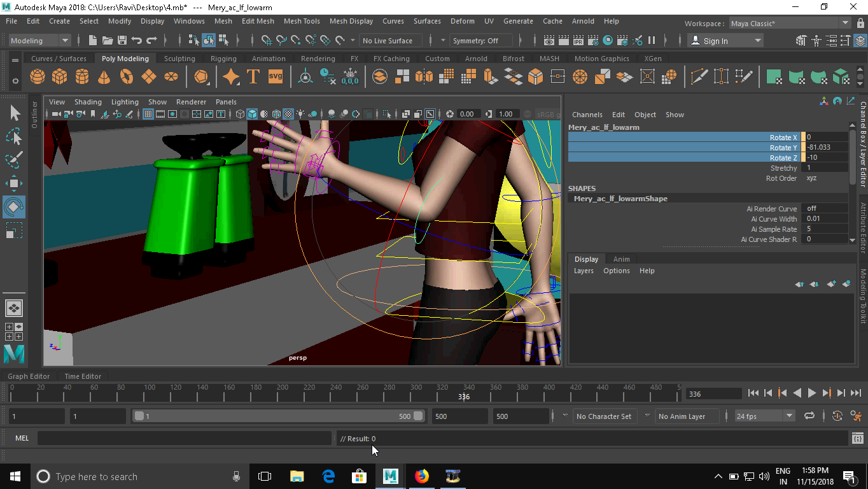This screenshot has width=868, height=489.
Task: Select the polygon Torus tool on the shelf
Action: point(126,76)
